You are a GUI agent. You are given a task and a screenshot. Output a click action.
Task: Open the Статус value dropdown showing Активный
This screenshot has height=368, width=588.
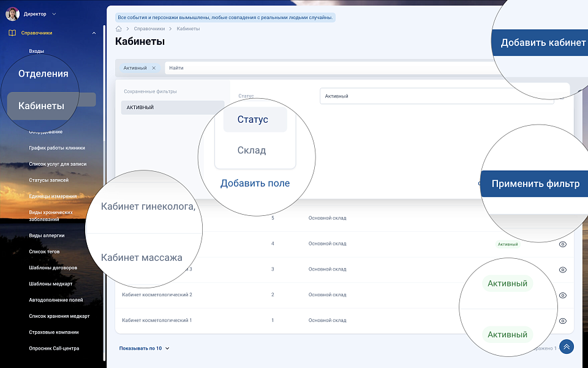(436, 96)
